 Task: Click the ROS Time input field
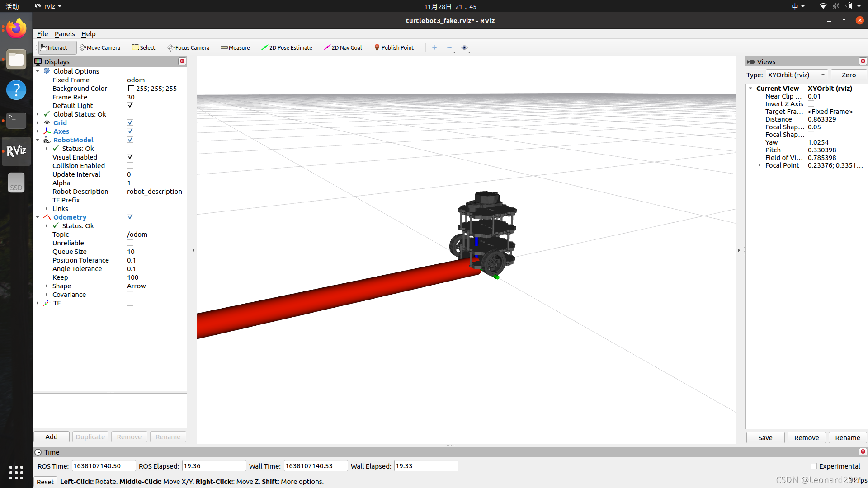pos(104,466)
